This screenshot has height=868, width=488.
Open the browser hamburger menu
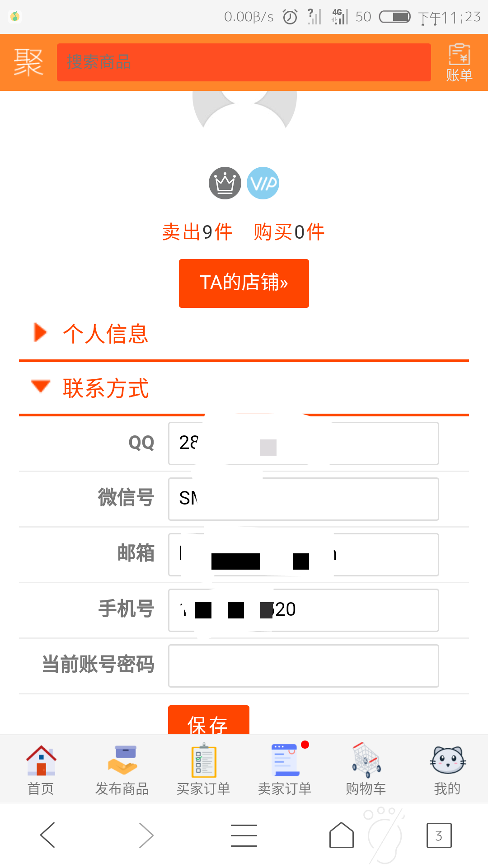[244, 835]
